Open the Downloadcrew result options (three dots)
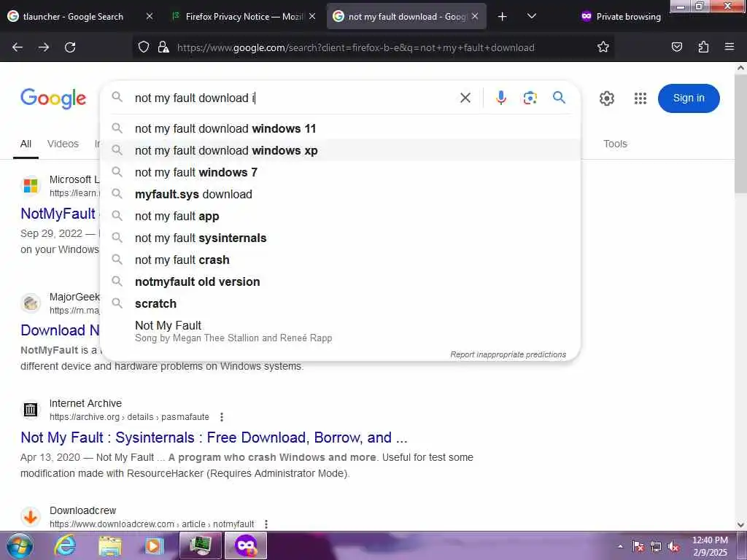The image size is (747, 560). [x=266, y=524]
